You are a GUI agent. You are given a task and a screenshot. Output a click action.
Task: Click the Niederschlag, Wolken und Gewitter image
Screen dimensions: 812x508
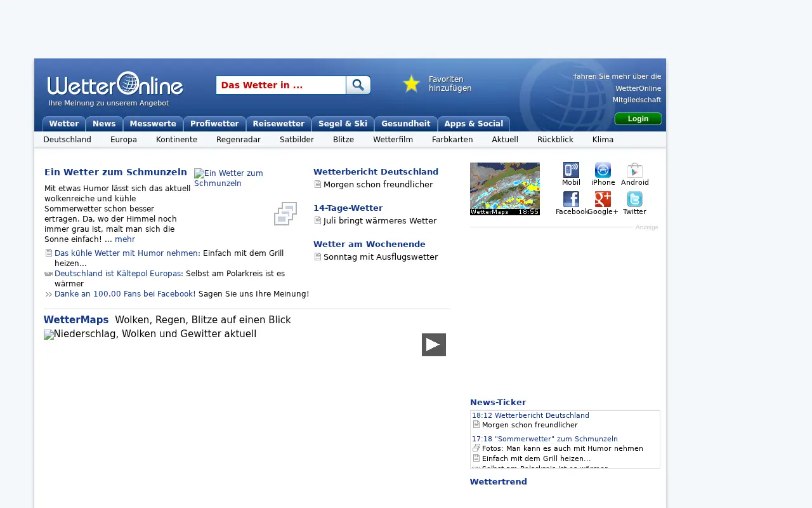coord(150,334)
